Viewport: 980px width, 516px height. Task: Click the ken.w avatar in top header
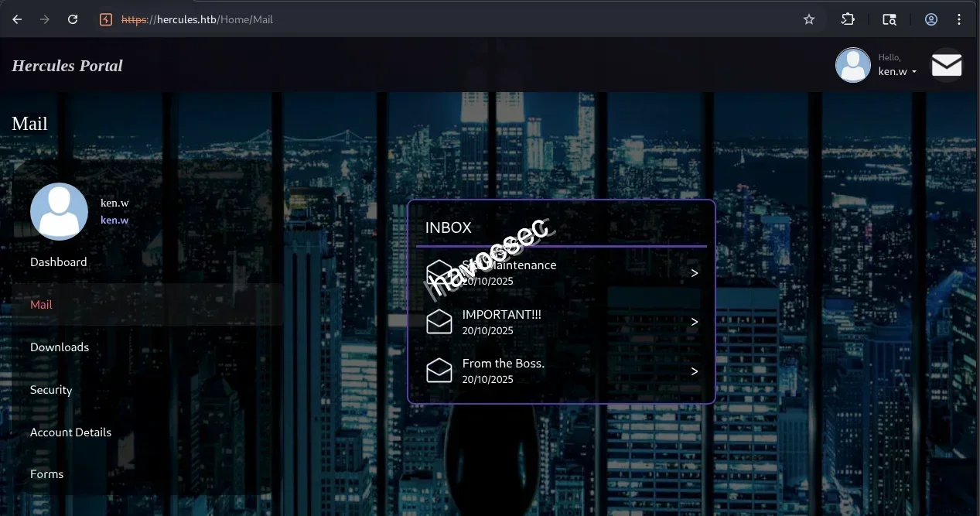[853, 66]
